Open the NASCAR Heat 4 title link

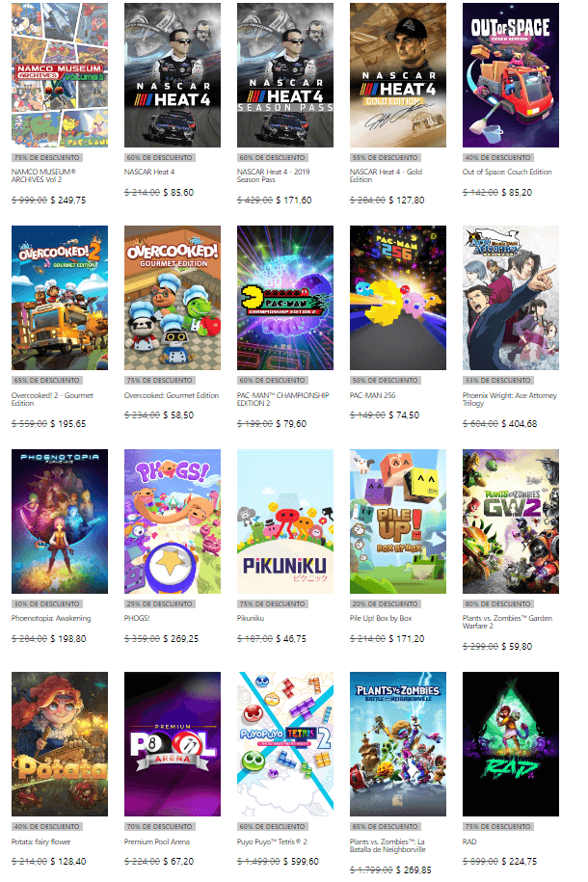149,172
